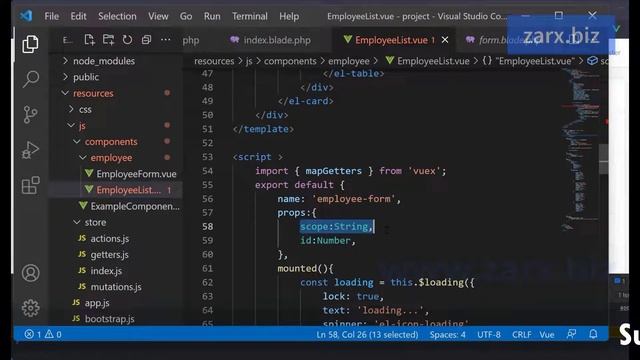Click the New Folder icon in Explorer
This screenshot has width=640, height=360.
click(108, 40)
